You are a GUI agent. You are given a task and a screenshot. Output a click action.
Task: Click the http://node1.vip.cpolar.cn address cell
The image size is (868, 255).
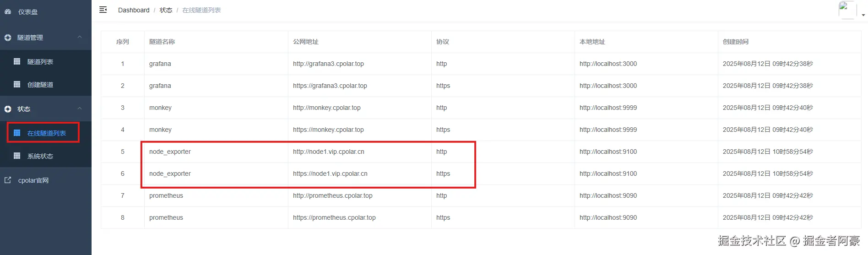(x=329, y=152)
